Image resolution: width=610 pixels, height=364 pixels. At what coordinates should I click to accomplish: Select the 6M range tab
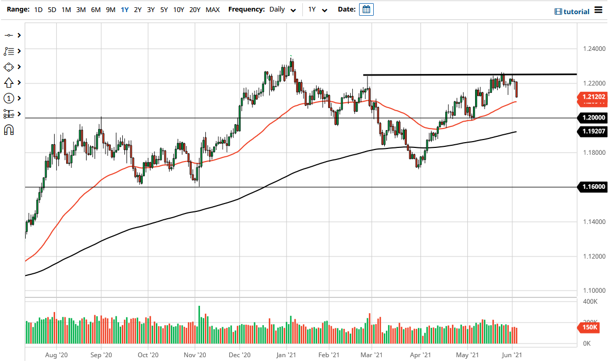[x=96, y=9]
